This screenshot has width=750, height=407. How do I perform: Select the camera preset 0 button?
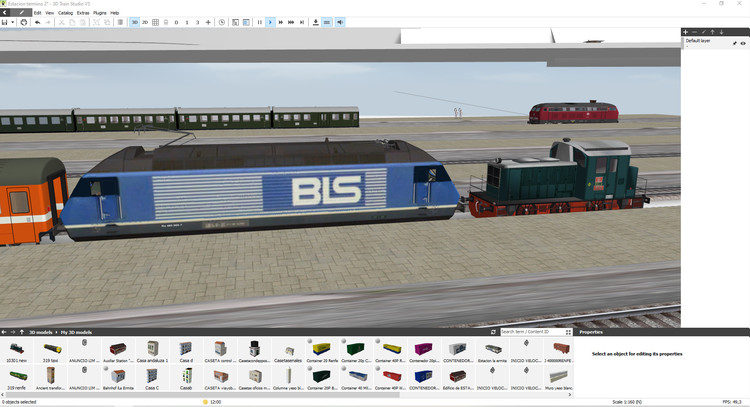click(x=176, y=22)
